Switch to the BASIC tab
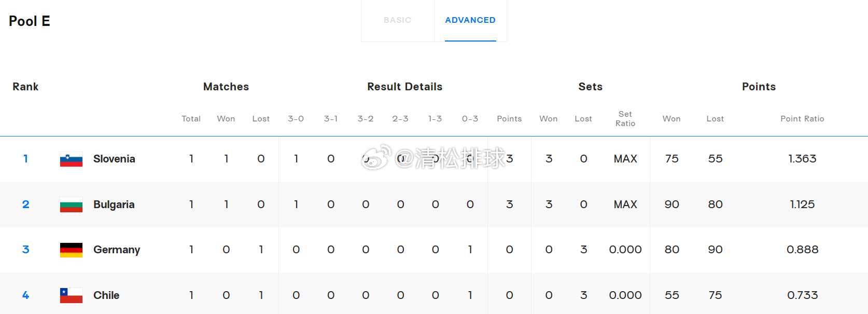Screen dimensions: 868x314 (x=397, y=20)
